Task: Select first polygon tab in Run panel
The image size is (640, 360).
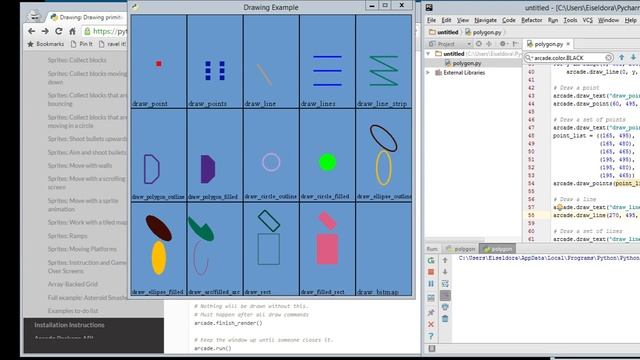Action: tap(461, 249)
